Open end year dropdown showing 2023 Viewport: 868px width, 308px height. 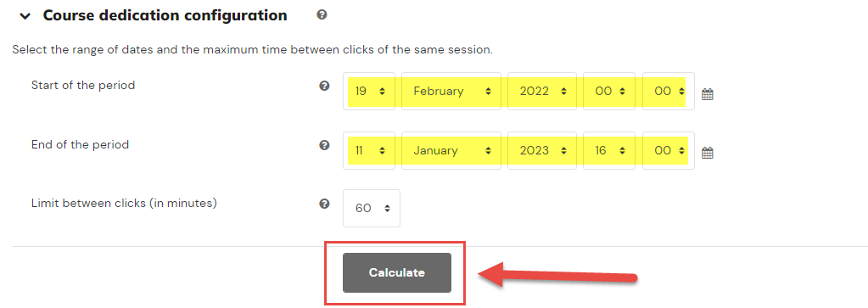[542, 151]
